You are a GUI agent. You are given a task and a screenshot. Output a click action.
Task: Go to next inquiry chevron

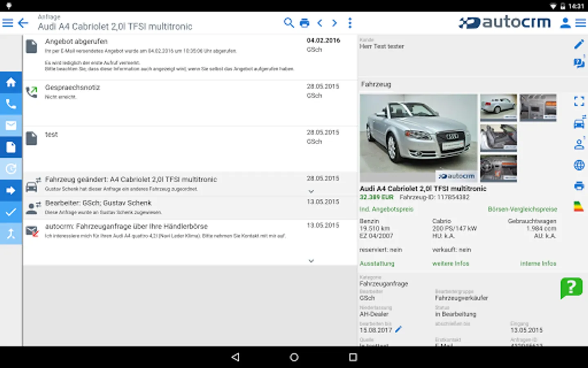point(335,23)
